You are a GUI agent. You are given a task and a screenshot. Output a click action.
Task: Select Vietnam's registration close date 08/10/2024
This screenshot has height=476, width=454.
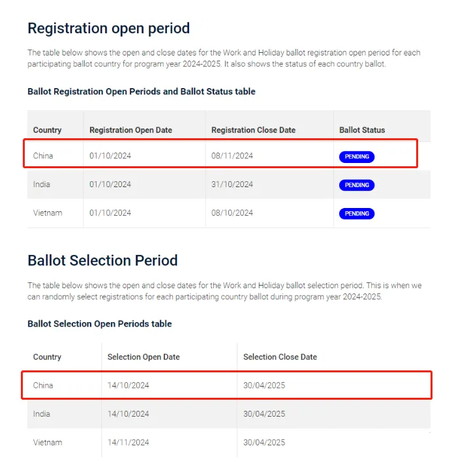[x=232, y=213]
